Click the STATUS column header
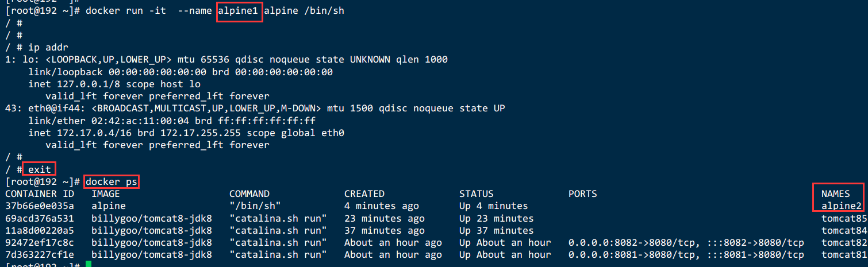This screenshot has height=267, width=868. click(477, 194)
